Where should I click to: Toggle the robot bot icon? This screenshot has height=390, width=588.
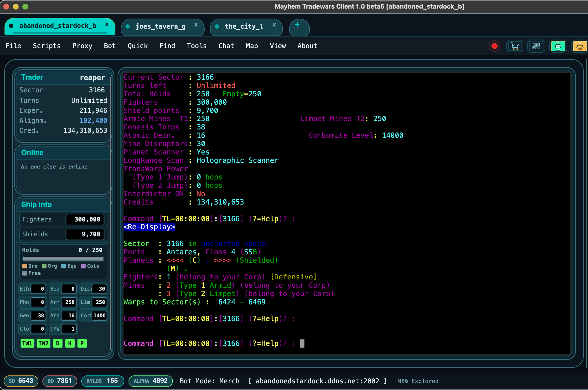click(x=558, y=46)
